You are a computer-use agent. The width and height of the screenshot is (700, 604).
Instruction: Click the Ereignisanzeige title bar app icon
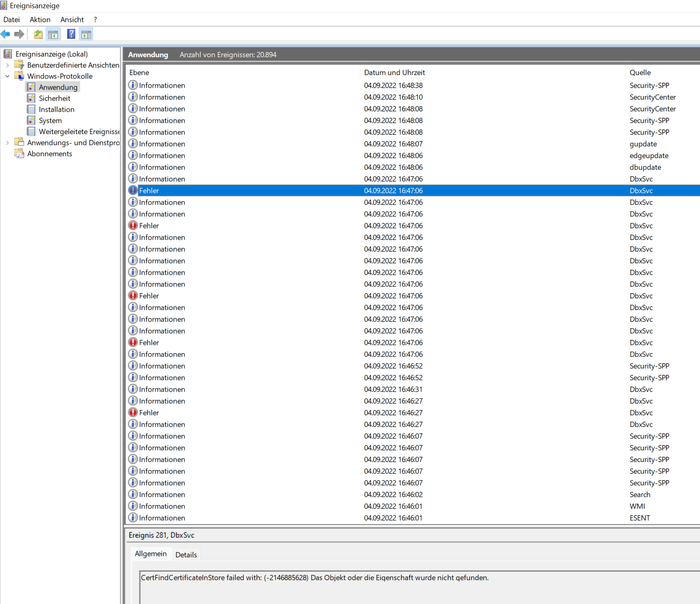click(4, 5)
